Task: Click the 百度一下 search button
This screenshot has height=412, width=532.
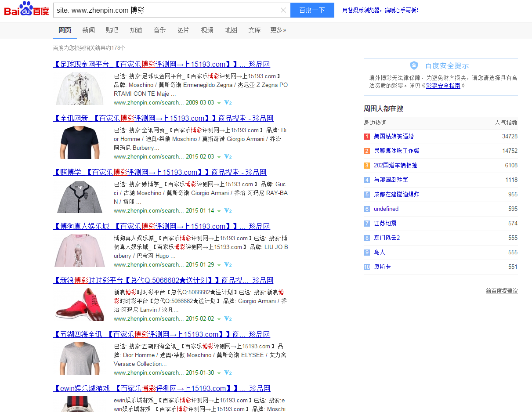Action: pos(312,10)
